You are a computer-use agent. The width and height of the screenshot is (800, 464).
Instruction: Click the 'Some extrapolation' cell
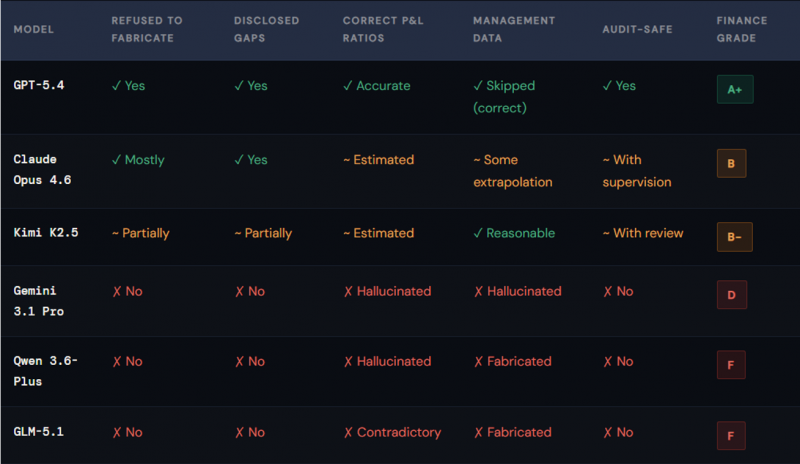click(513, 171)
